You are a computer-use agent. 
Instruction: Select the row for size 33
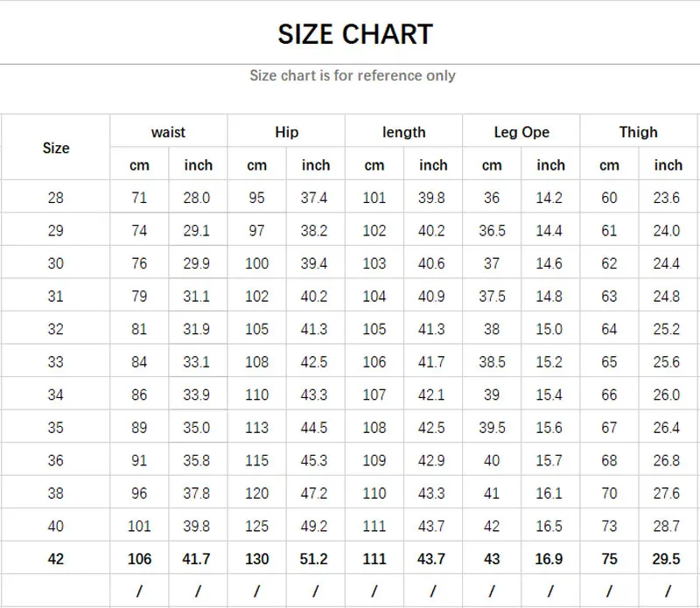click(x=56, y=360)
